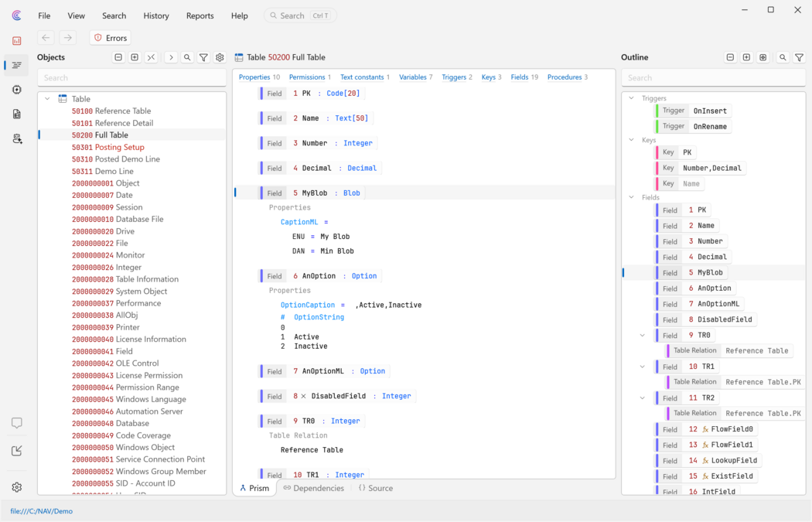
Task: Open the document report sidebar icon
Action: click(x=16, y=114)
